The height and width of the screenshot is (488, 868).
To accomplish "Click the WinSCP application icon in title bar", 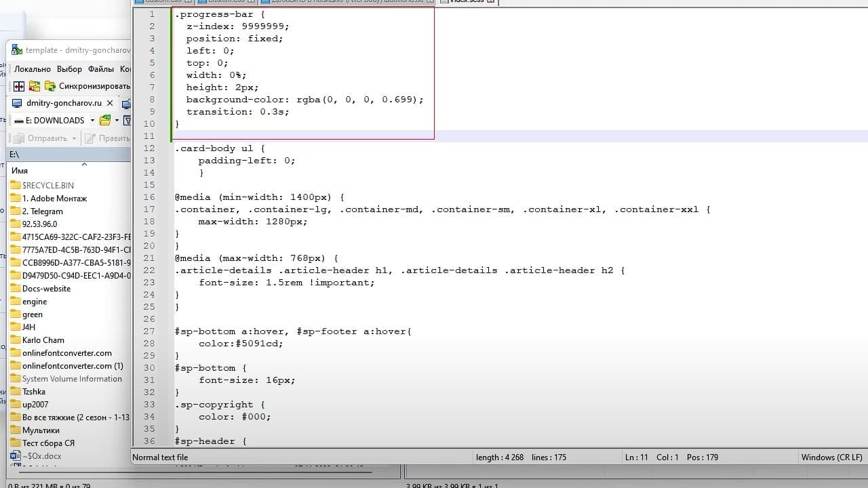I will (17, 50).
